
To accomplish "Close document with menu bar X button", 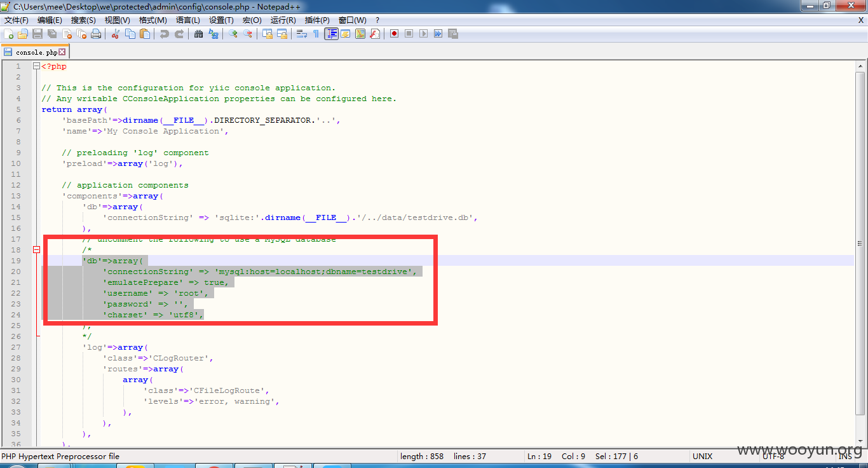I will pos(861,20).
